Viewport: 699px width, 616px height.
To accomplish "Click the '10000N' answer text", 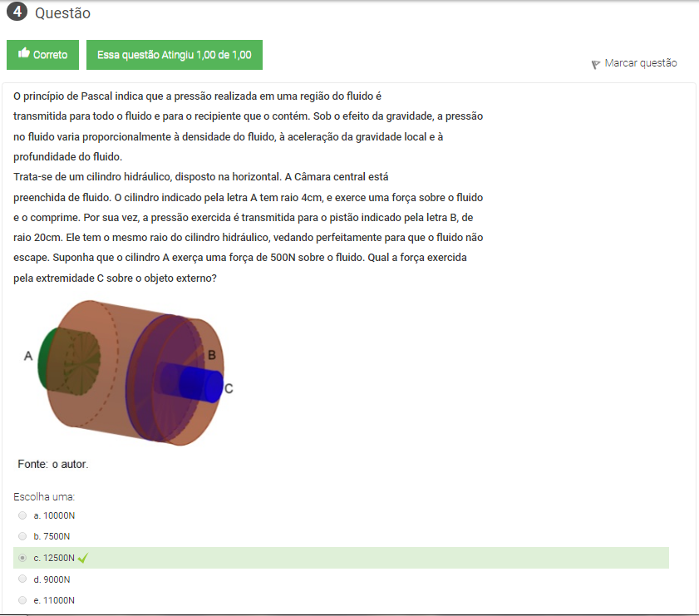I will [59, 515].
